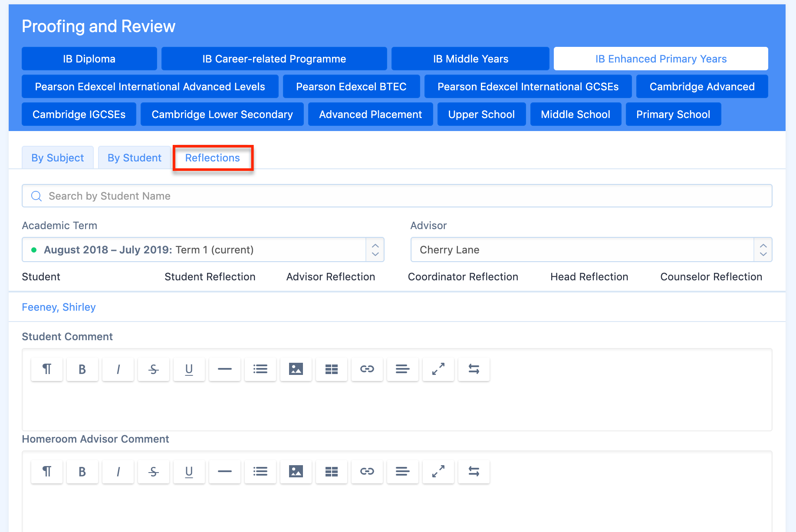
Task: Open the Academic Term dropdown
Action: [203, 250]
